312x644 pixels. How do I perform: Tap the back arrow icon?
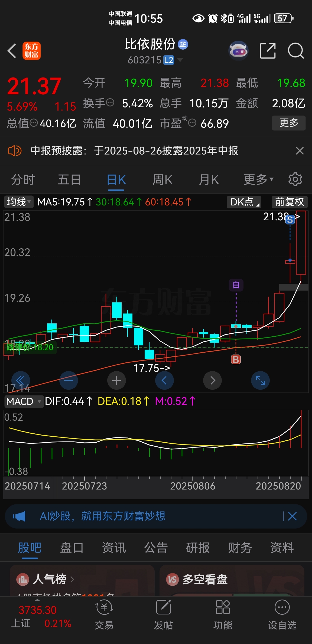12,51
